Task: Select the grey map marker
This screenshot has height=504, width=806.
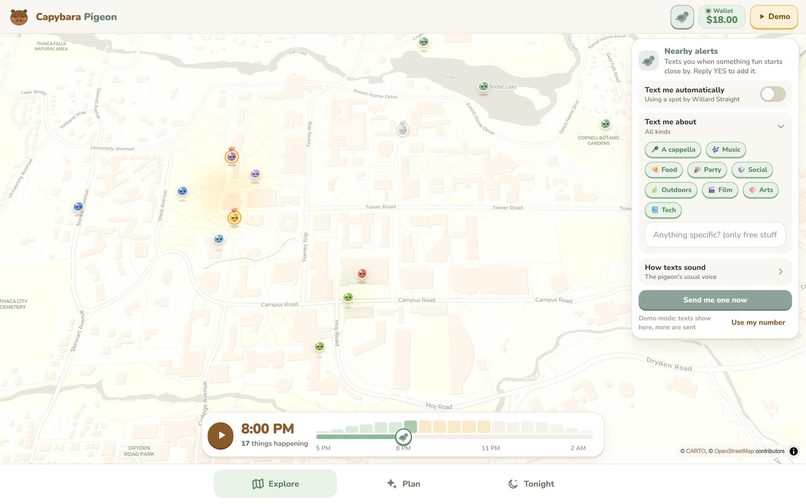Action: coord(402,130)
